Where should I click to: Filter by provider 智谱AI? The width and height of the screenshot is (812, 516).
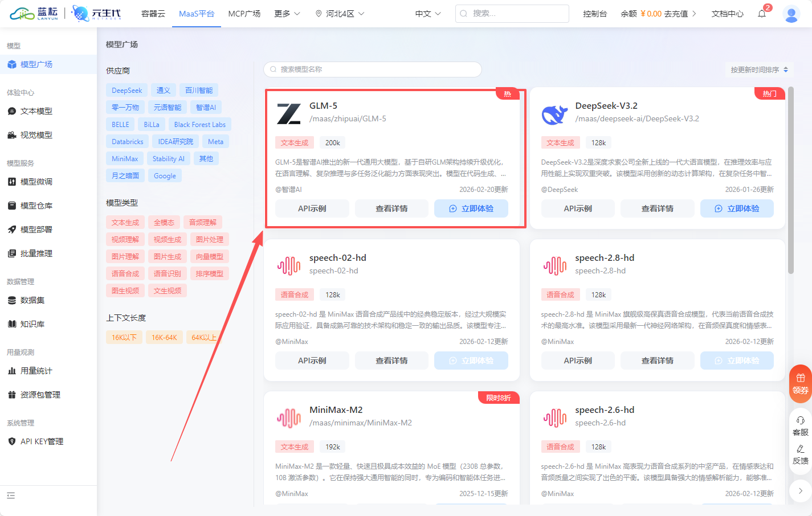206,107
